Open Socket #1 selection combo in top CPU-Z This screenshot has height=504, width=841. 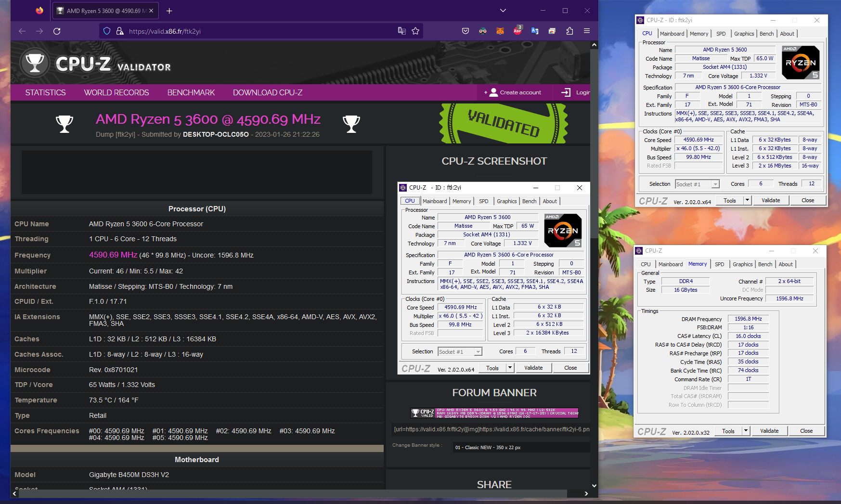tap(697, 184)
